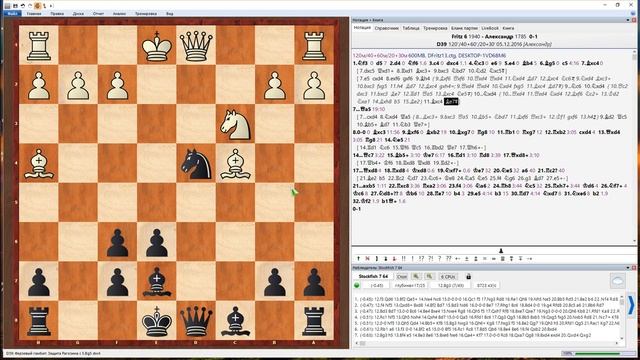Select the black queen on the bottom rank

[196, 322]
